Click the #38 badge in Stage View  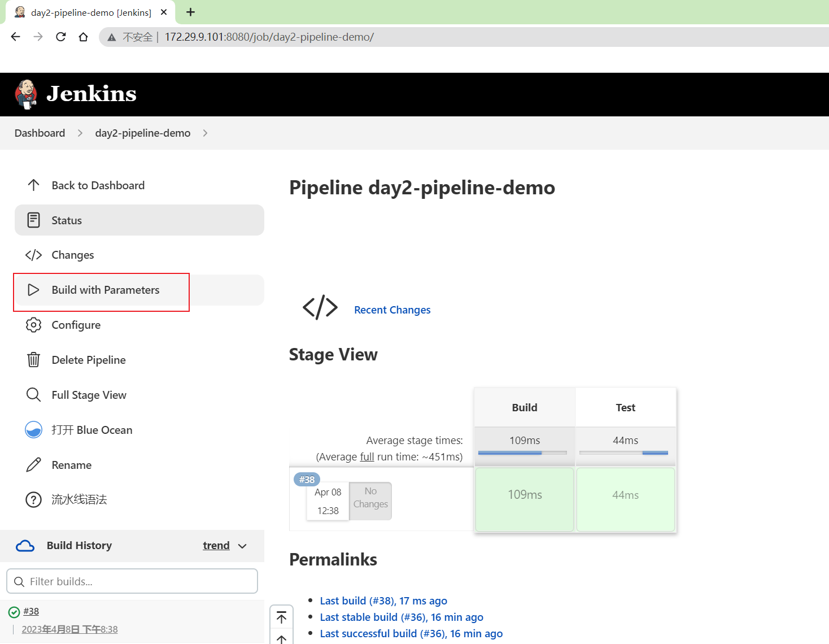point(307,480)
